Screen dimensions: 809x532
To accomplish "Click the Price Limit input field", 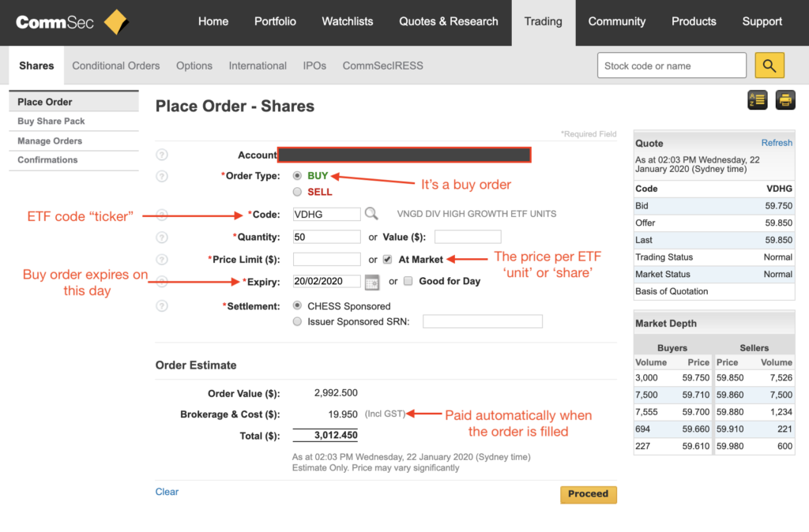I will click(x=326, y=260).
